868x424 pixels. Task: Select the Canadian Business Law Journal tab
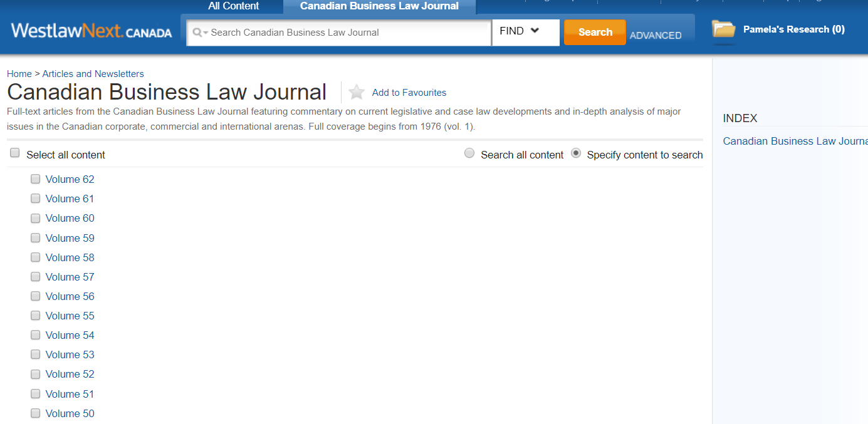379,6
